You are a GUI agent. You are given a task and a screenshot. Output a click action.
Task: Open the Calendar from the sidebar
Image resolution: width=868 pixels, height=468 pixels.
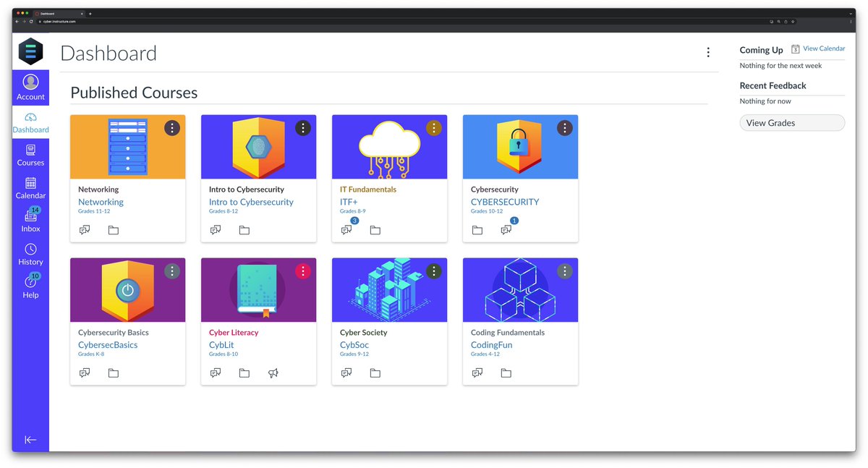coord(30,188)
